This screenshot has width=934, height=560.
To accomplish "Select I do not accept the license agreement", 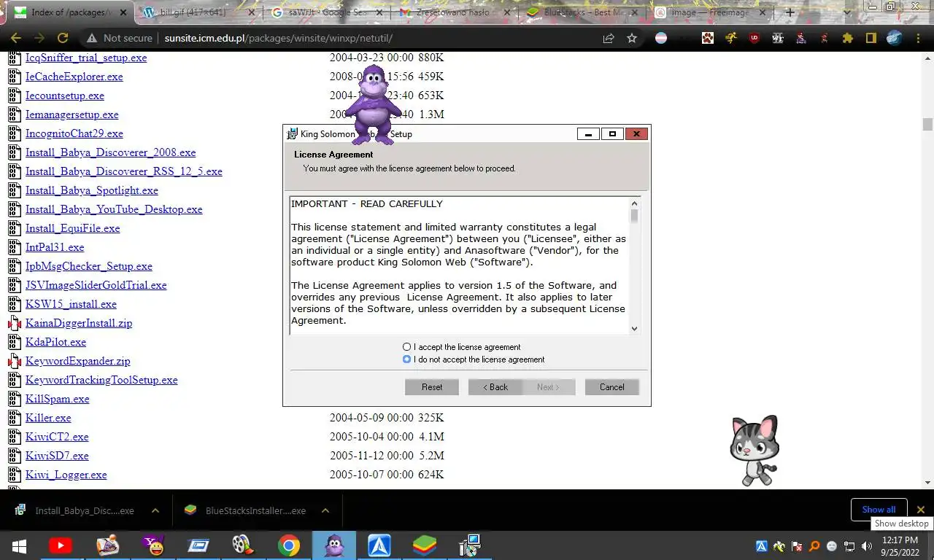I will [473, 359].
